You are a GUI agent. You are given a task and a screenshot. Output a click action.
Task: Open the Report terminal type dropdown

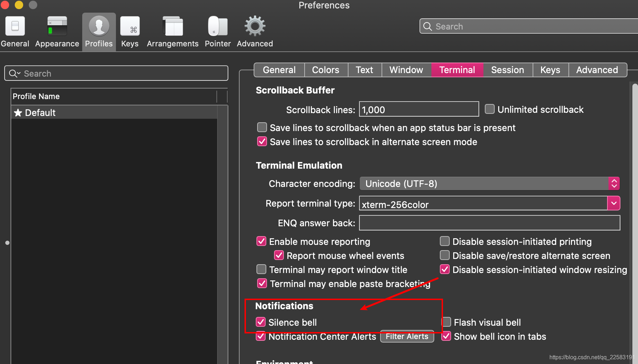point(614,203)
